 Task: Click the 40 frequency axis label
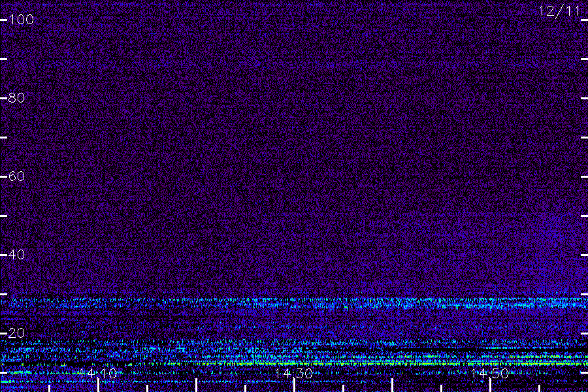[x=16, y=255]
